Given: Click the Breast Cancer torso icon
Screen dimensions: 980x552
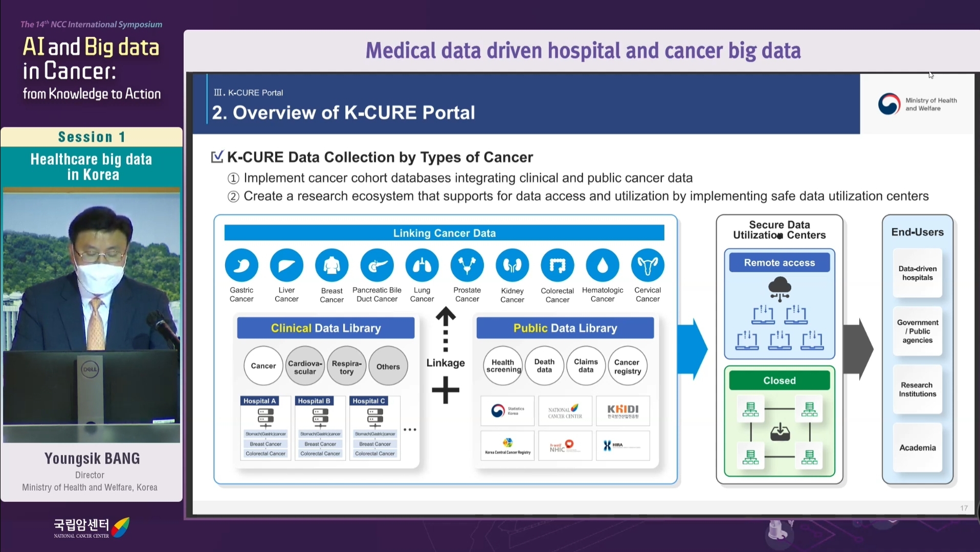Looking at the screenshot, I should coord(332,265).
